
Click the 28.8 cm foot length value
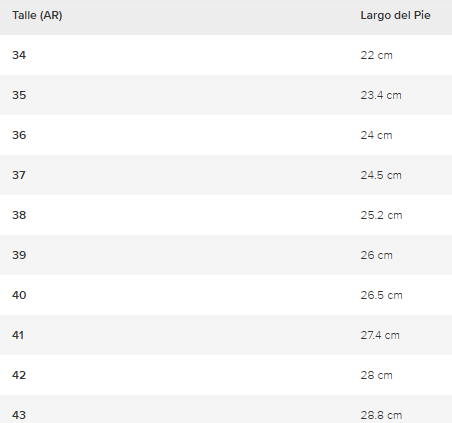[x=381, y=415]
